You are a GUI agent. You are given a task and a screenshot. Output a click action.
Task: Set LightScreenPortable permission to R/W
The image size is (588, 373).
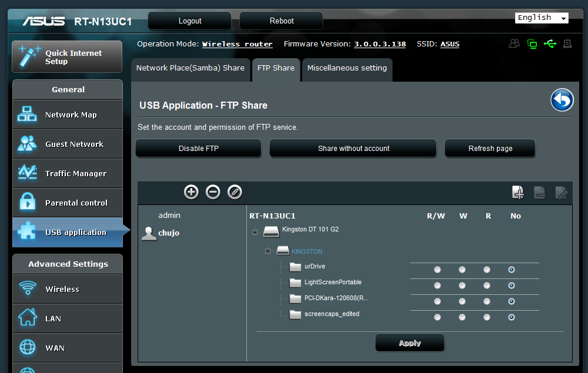437,285
